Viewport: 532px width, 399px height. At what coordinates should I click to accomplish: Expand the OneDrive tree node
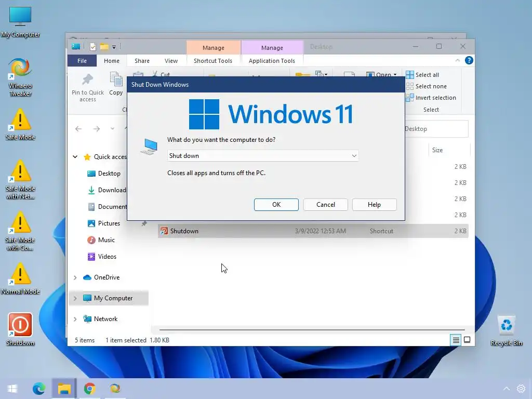click(75, 277)
